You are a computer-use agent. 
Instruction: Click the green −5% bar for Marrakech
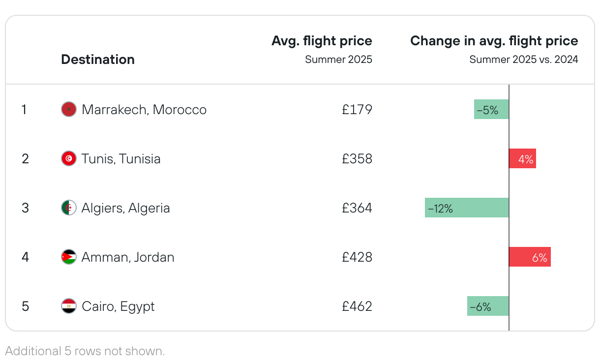(491, 109)
